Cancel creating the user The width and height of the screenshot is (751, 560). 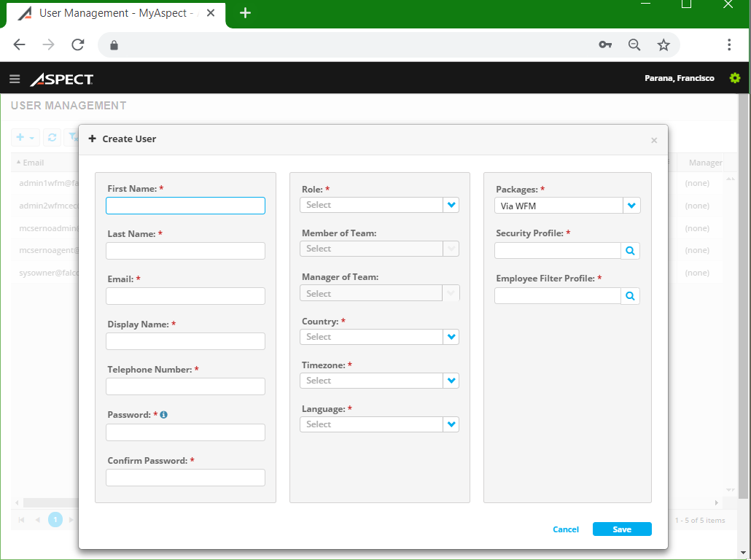pyautogui.click(x=566, y=529)
